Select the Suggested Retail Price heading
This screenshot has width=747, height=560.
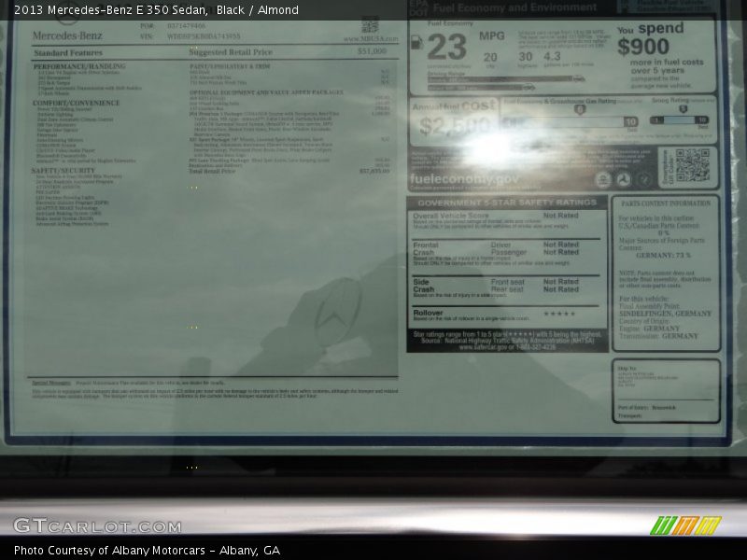pos(231,53)
